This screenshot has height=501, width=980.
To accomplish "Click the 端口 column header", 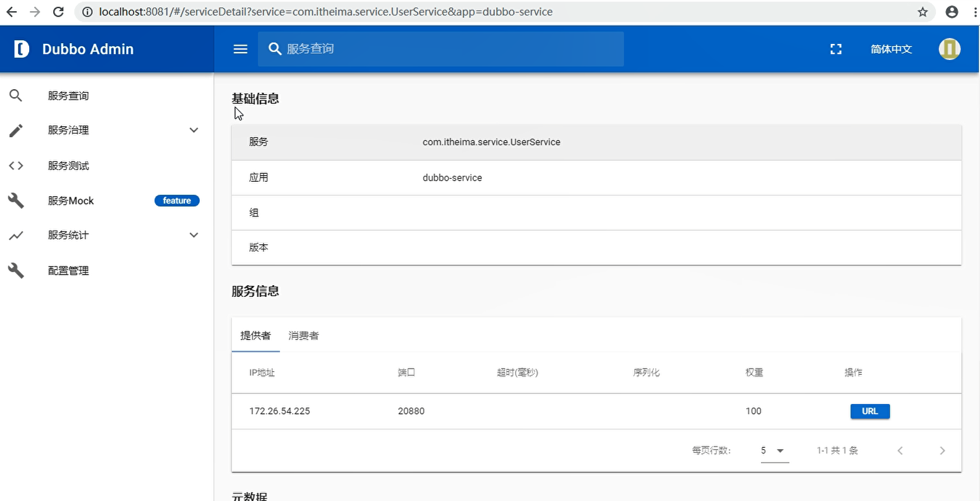I will (406, 372).
